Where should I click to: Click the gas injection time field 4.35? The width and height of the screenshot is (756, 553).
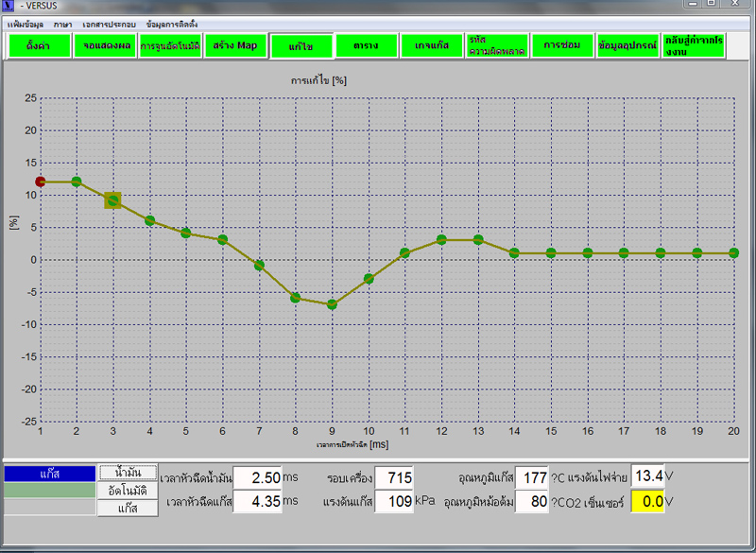pyautogui.click(x=257, y=501)
